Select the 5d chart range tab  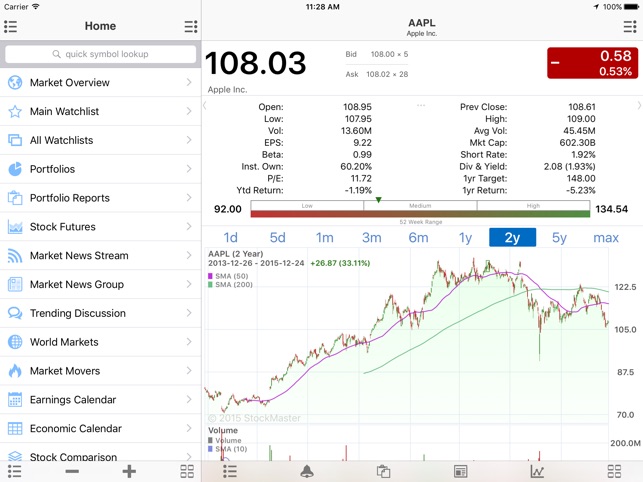click(277, 238)
